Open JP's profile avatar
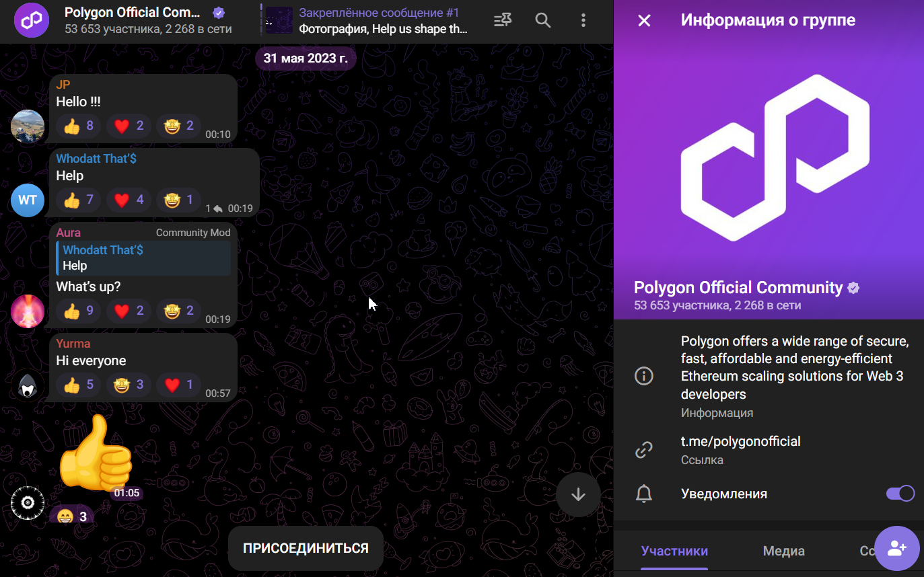The image size is (924, 577). pyautogui.click(x=28, y=126)
